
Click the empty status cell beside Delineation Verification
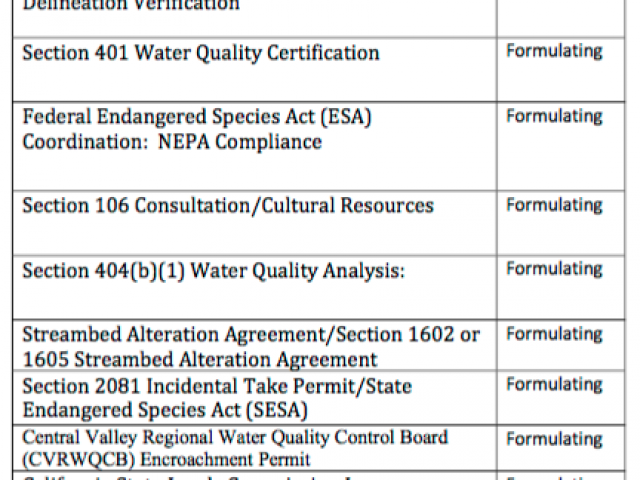pos(561,18)
